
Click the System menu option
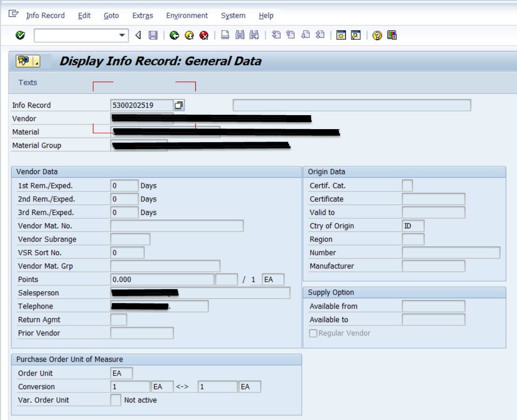(233, 15)
